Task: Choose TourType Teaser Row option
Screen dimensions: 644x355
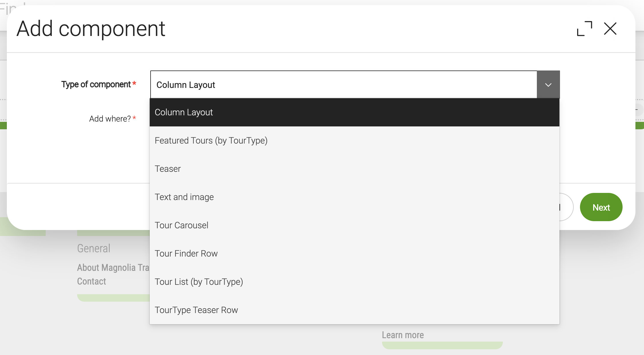Action: 354,310
